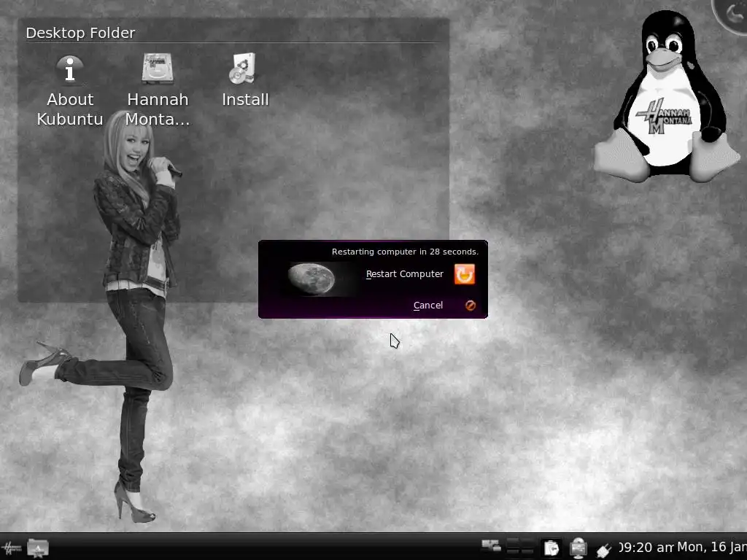747x560 pixels.
Task: Click the red cancel icon in dialog
Action: click(471, 306)
